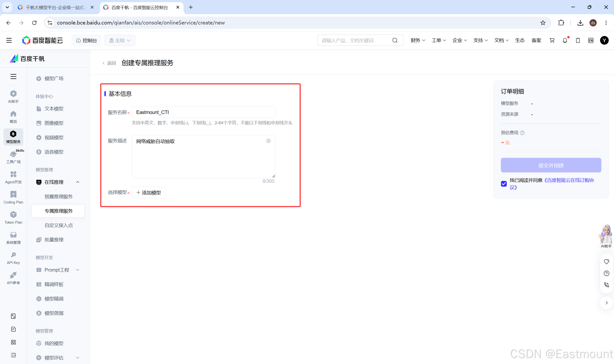
Task: Click the shopping cart icon
Action: 552,40
